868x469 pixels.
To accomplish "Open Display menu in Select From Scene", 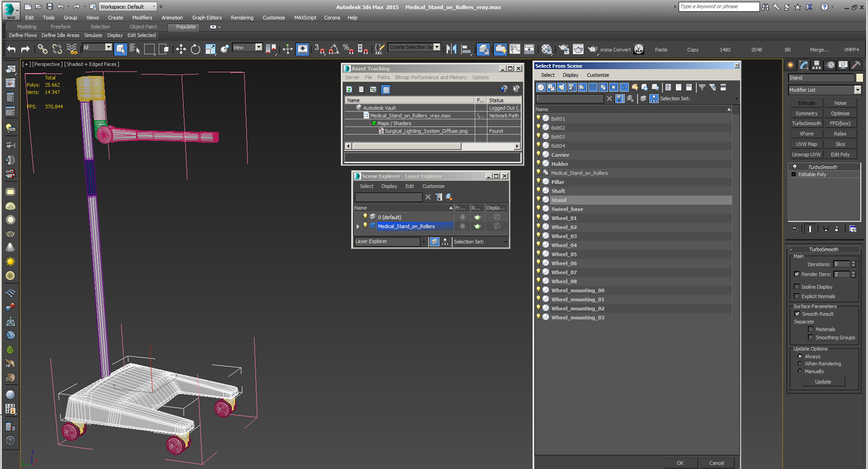I will point(571,75).
